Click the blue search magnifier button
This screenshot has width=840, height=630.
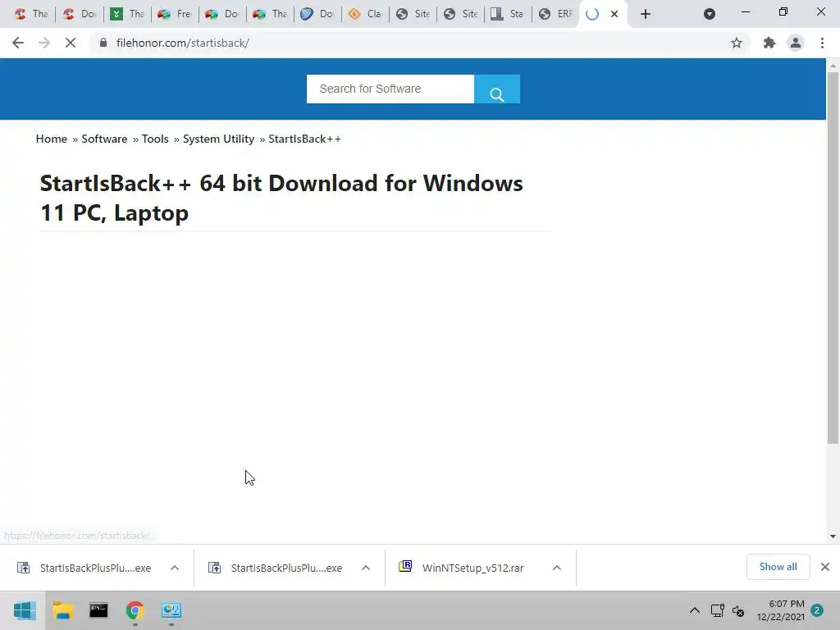coord(496,89)
